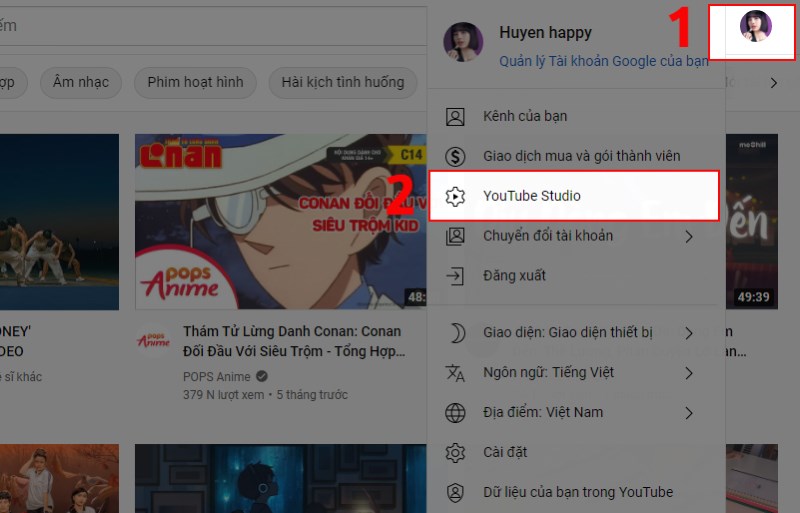The image size is (800, 513).
Task: Open Dữ liệu của bạn trong YouTube
Action: pyautogui.click(x=576, y=493)
